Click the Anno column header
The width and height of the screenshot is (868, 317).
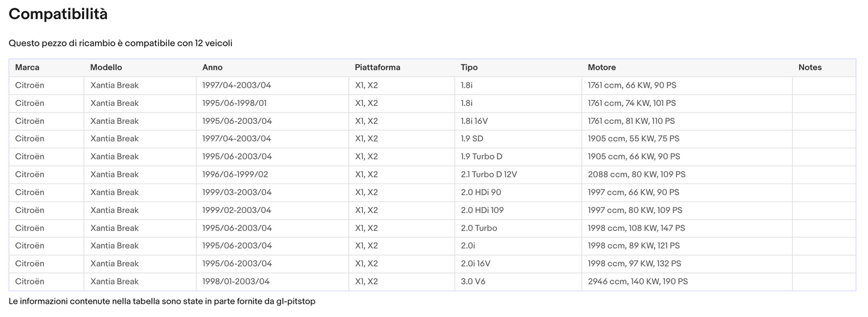[212, 67]
